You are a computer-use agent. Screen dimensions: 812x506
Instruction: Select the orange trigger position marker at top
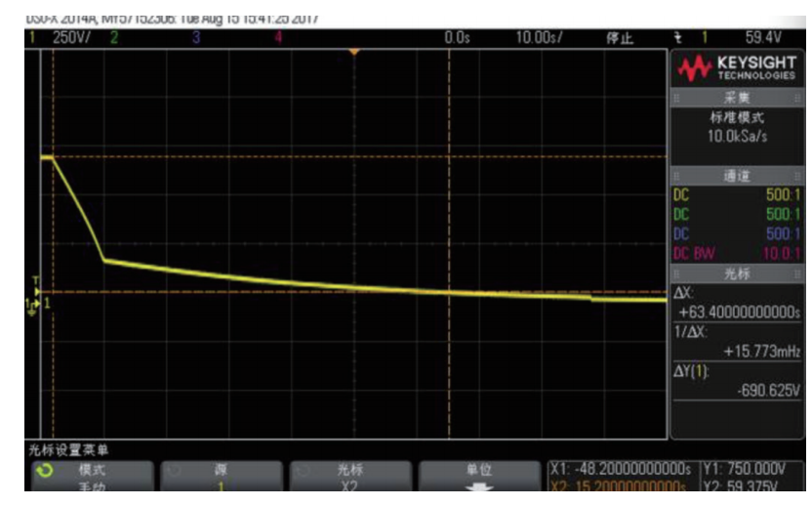354,51
